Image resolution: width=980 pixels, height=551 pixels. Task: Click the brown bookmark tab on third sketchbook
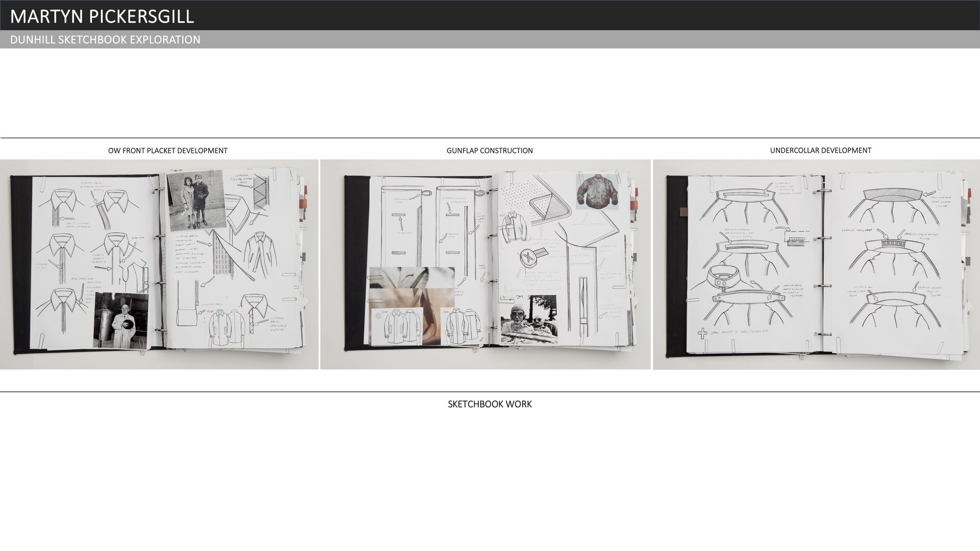[683, 213]
